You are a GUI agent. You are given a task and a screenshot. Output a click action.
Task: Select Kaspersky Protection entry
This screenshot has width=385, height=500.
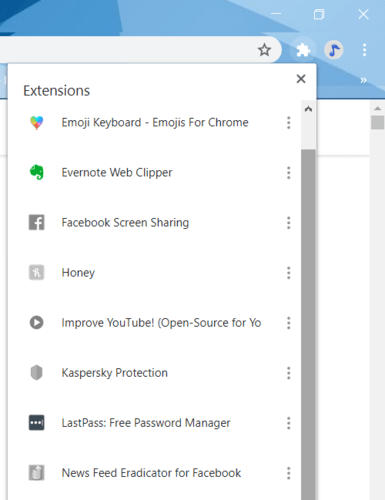coord(115,373)
